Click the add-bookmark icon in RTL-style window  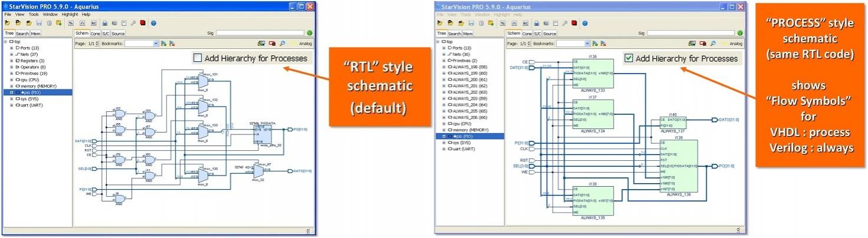pos(163,44)
